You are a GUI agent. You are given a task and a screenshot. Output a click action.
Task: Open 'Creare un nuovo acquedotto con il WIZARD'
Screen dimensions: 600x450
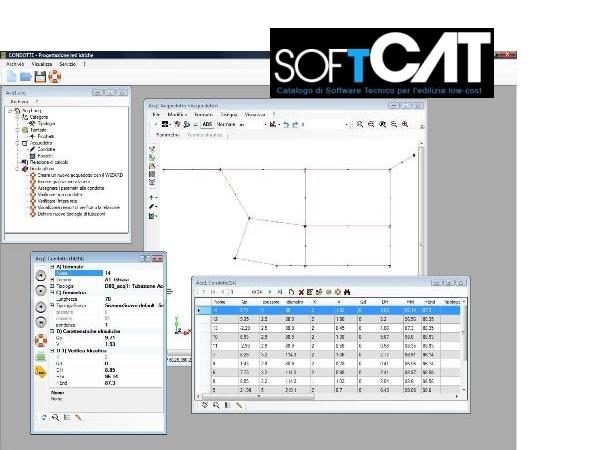[80, 175]
